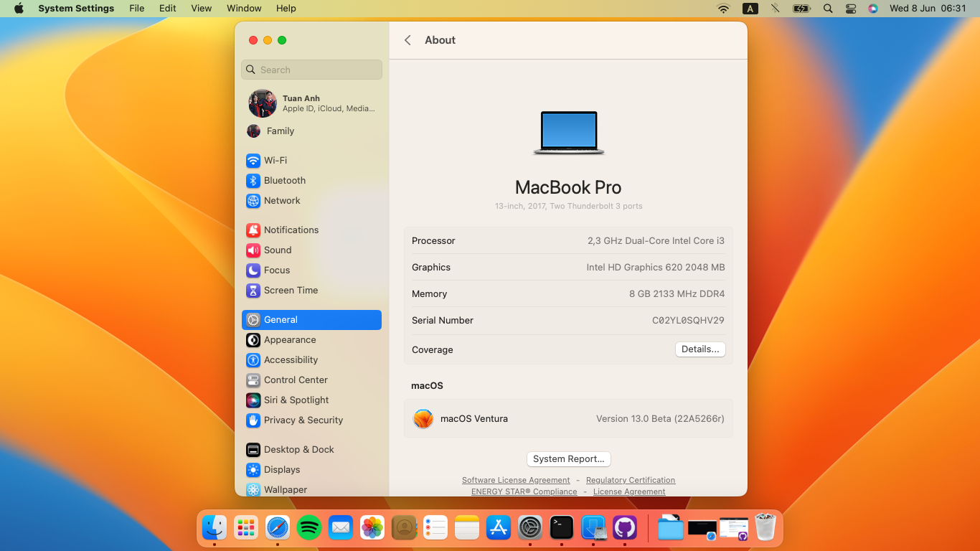Open the View menu
Viewport: 980px width, 551px height.
click(202, 9)
